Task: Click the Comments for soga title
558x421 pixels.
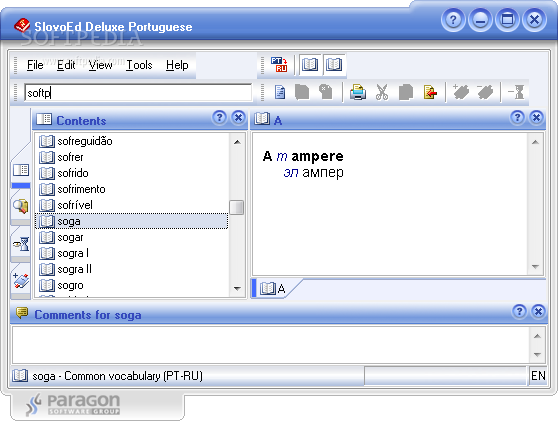Action: (x=88, y=315)
